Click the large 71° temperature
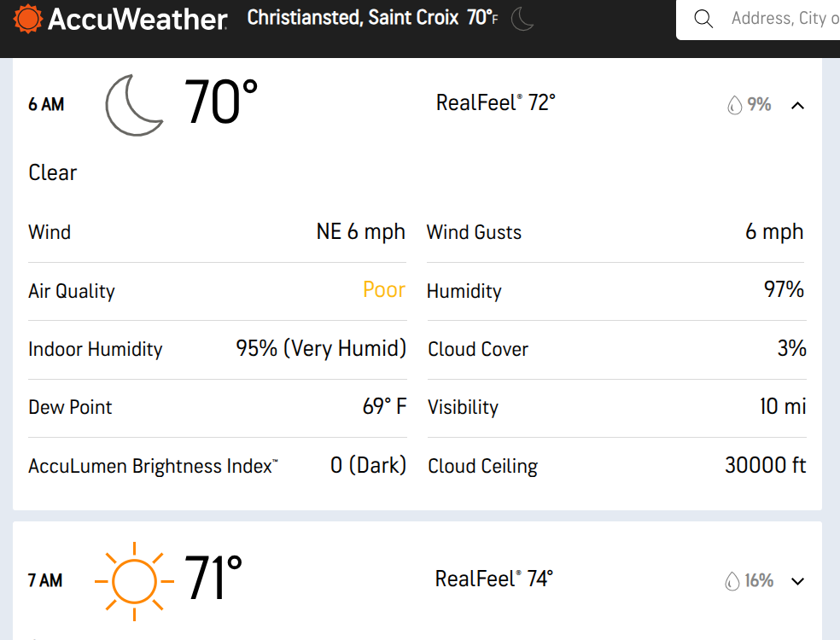840x640 pixels. click(213, 579)
